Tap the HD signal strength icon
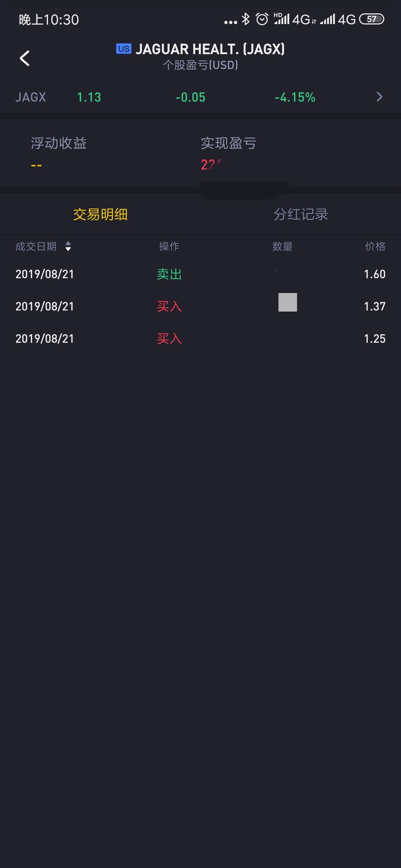This screenshot has width=401, height=868. (281, 19)
